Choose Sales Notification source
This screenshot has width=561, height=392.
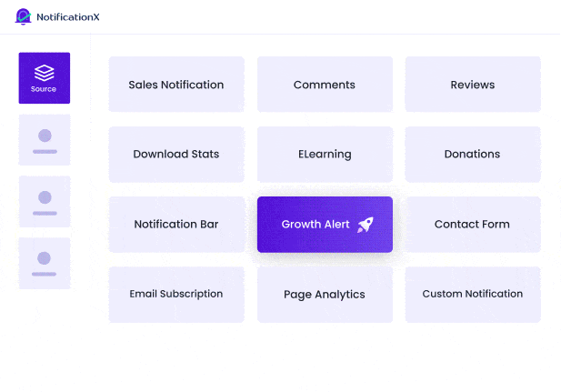click(x=176, y=85)
